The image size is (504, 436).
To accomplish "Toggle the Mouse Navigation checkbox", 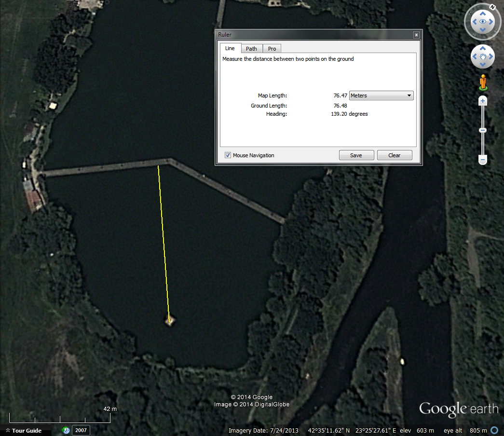I will coord(228,155).
